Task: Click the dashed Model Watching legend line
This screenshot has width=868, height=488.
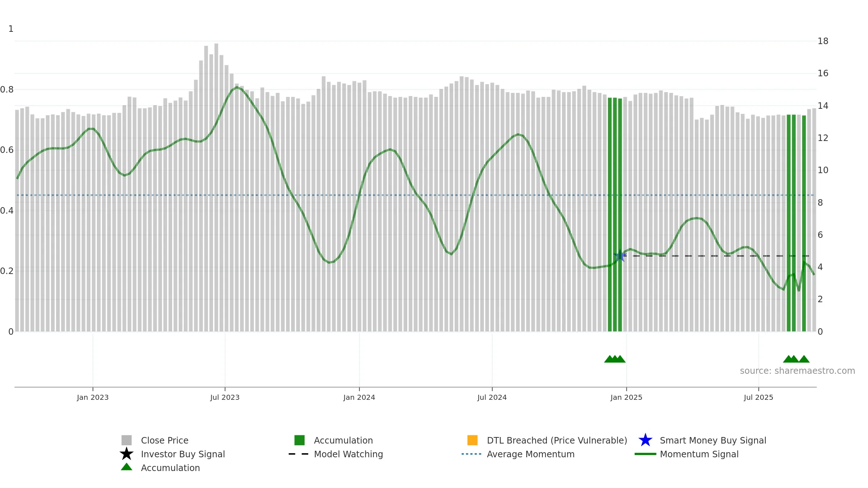Action: point(298,454)
